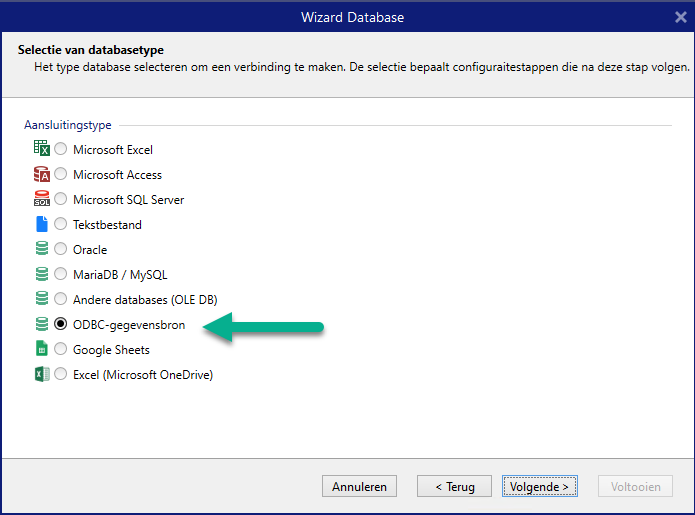Image resolution: width=695 pixels, height=515 pixels.
Task: Click the Selectie van databasetype heading
Action: tap(91, 50)
